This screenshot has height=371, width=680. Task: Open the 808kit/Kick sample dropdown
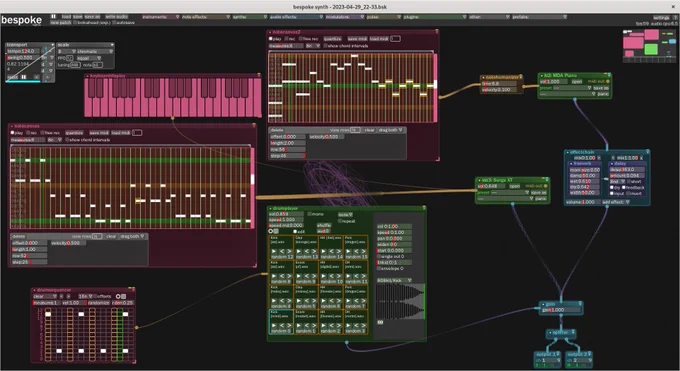tap(394, 280)
